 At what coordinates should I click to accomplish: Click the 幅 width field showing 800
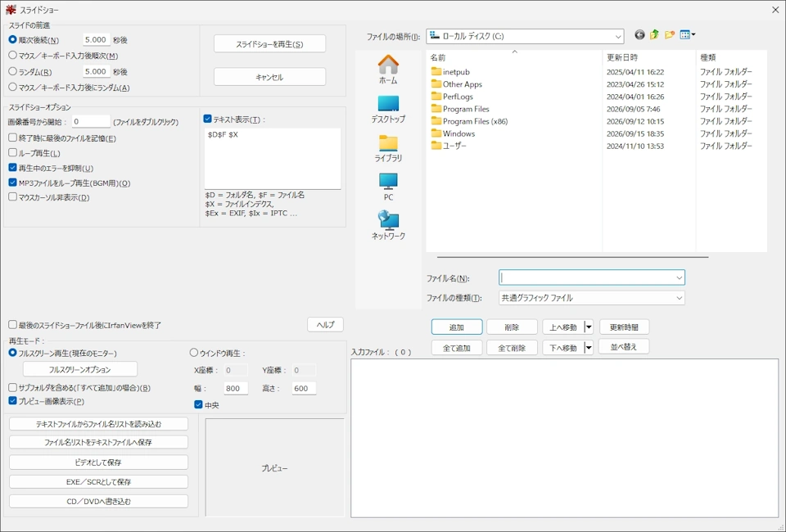point(235,388)
